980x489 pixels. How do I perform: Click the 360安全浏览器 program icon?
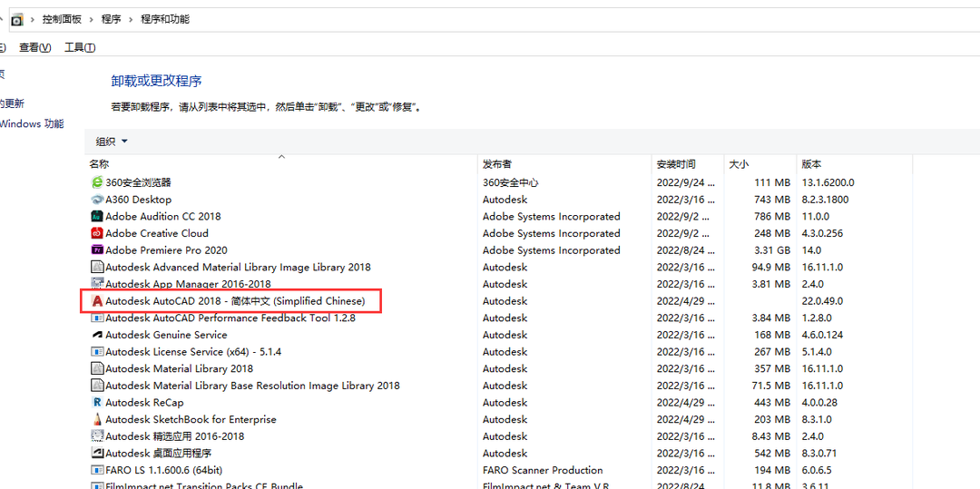tap(97, 182)
